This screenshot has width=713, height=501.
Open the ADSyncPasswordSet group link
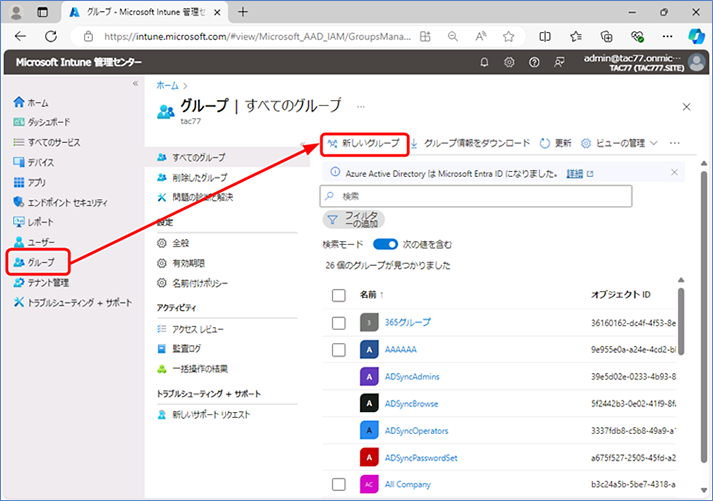tap(421, 458)
